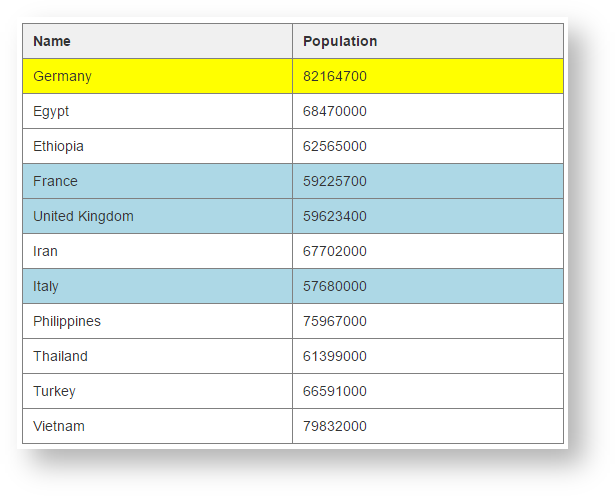Viewport: 616px width, 497px height.
Task: Select the United Kingdom cell
Action: [83, 216]
